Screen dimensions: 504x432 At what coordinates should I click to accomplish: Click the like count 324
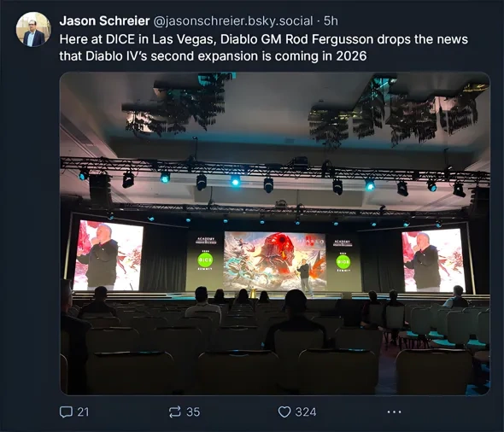306,412
